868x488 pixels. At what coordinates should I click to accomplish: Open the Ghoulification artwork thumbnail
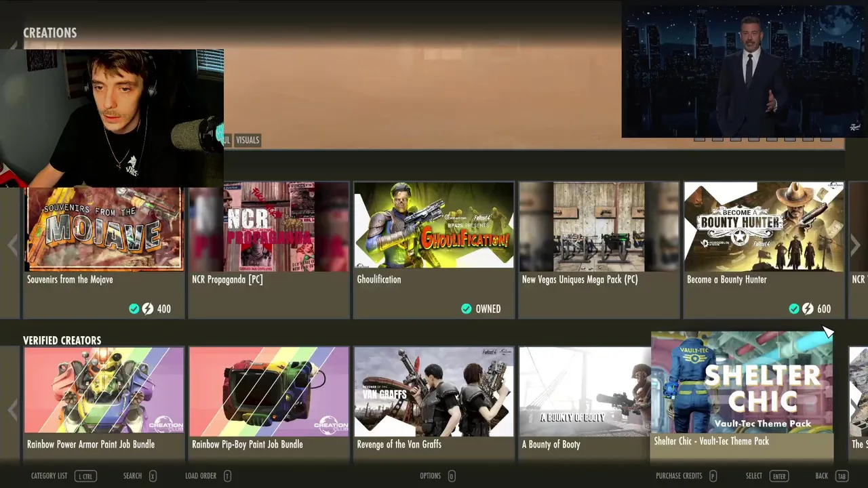434,226
